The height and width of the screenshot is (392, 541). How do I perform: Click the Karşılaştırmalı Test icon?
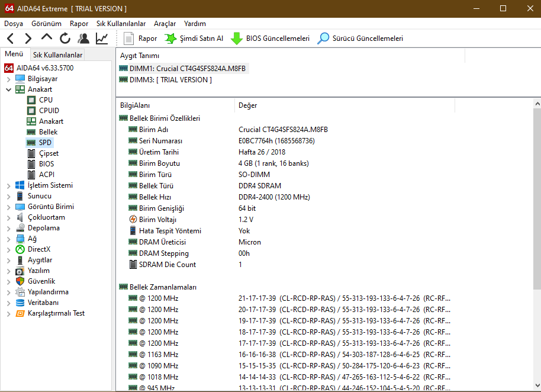[20, 313]
